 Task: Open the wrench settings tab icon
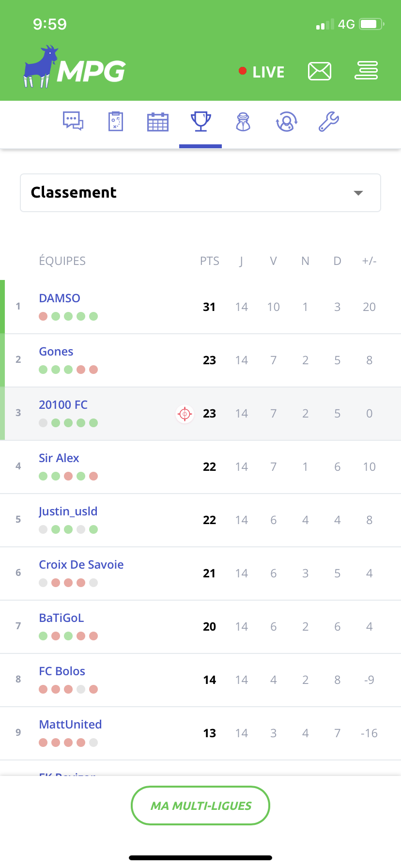click(328, 122)
